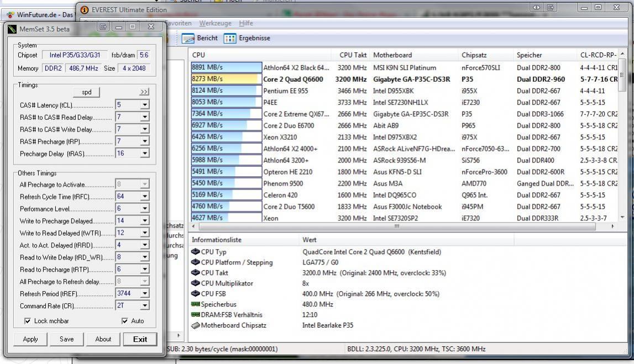Click the MemSet application icon in title bar
634x364 pixels.
pyautogui.click(x=12, y=29)
